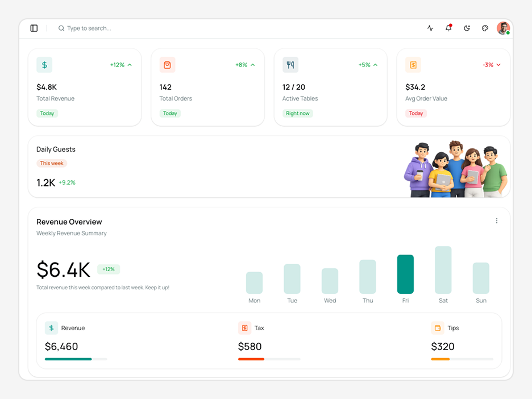Viewport: 532px width, 399px height.
Task: Select the Thu bar in the chart
Action: click(368, 277)
